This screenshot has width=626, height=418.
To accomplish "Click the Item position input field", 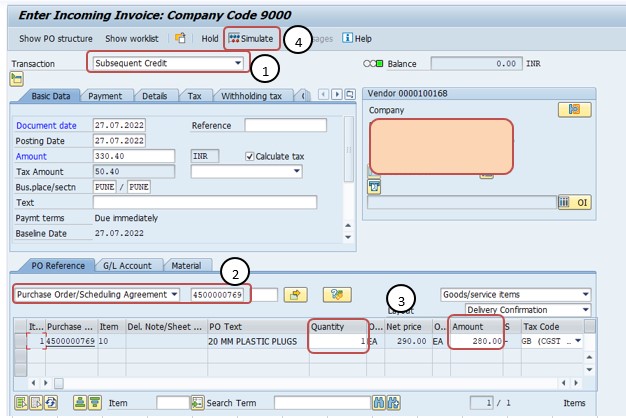I will coord(172,403).
